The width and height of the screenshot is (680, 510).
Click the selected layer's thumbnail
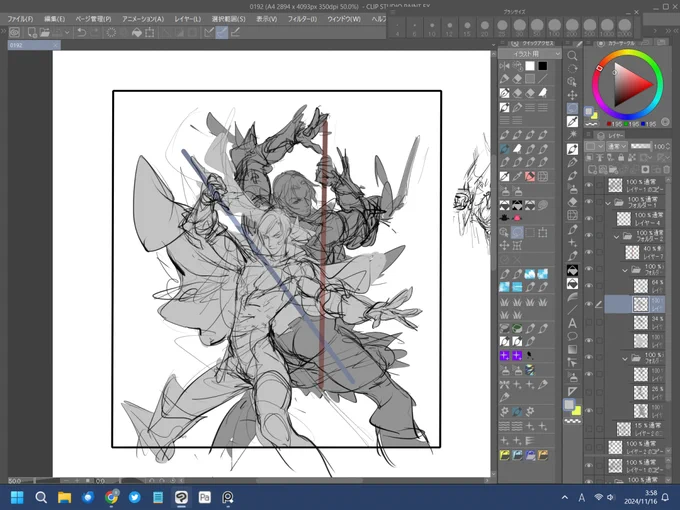(x=641, y=304)
